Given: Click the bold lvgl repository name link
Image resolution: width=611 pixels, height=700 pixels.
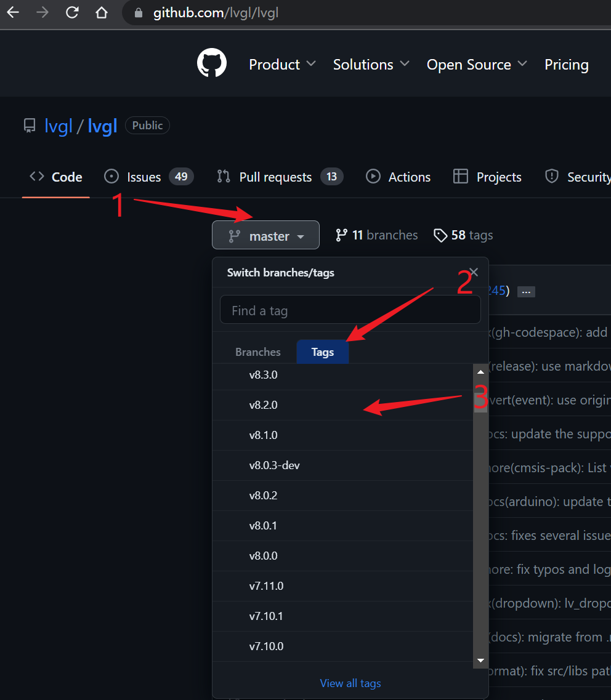Looking at the screenshot, I should [x=102, y=126].
